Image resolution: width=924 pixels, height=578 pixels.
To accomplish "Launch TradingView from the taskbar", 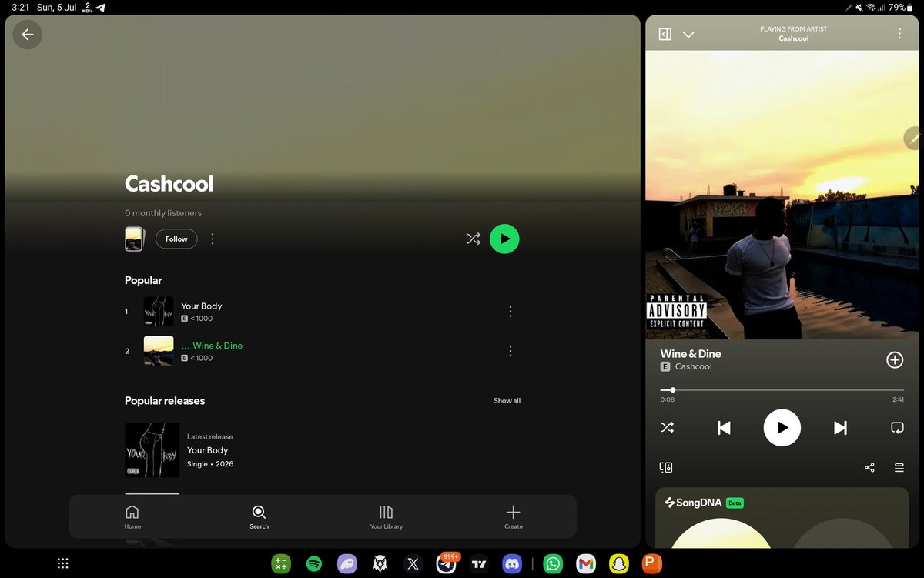I will pyautogui.click(x=480, y=564).
